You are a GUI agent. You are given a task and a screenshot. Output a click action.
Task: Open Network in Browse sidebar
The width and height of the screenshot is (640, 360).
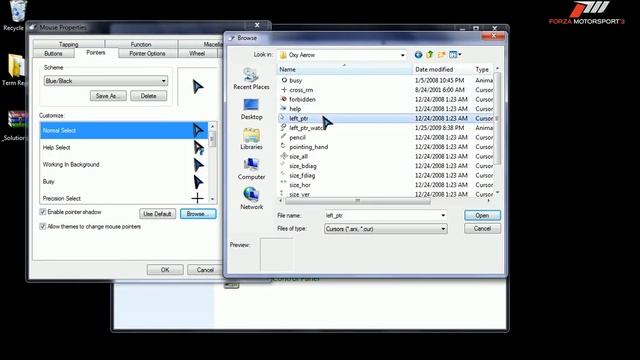pos(251,198)
